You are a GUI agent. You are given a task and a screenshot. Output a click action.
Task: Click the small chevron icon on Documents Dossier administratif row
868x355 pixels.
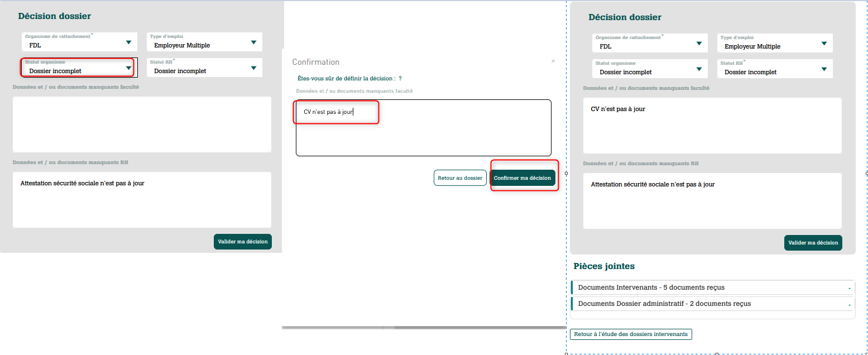pyautogui.click(x=850, y=305)
